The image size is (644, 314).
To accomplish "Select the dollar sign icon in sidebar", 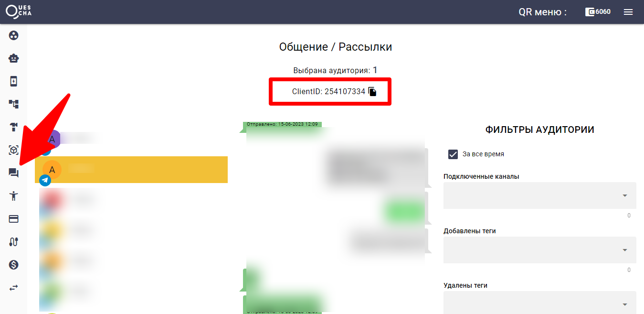I will click(x=13, y=264).
